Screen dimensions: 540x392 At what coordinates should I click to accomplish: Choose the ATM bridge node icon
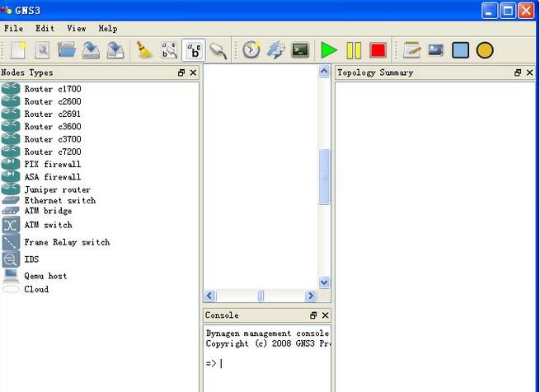[11, 211]
